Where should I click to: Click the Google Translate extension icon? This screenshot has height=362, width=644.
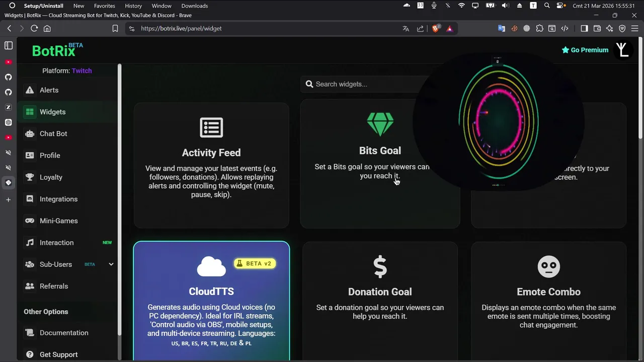(x=502, y=29)
